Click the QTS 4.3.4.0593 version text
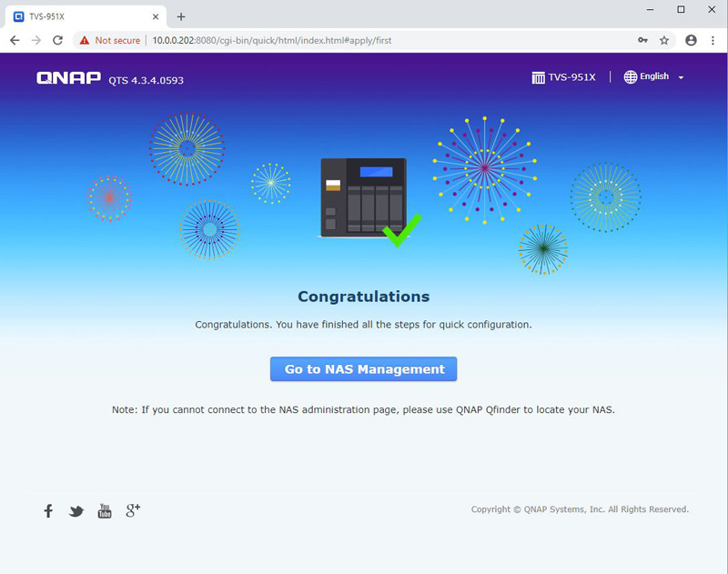Screen dimensions: 728x574 pos(147,80)
